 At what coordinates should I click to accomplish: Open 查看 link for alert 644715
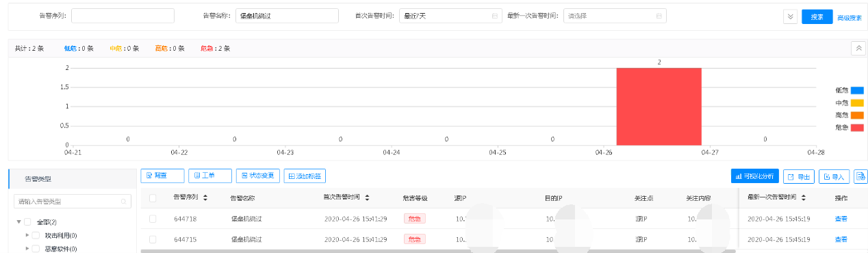pos(841,239)
